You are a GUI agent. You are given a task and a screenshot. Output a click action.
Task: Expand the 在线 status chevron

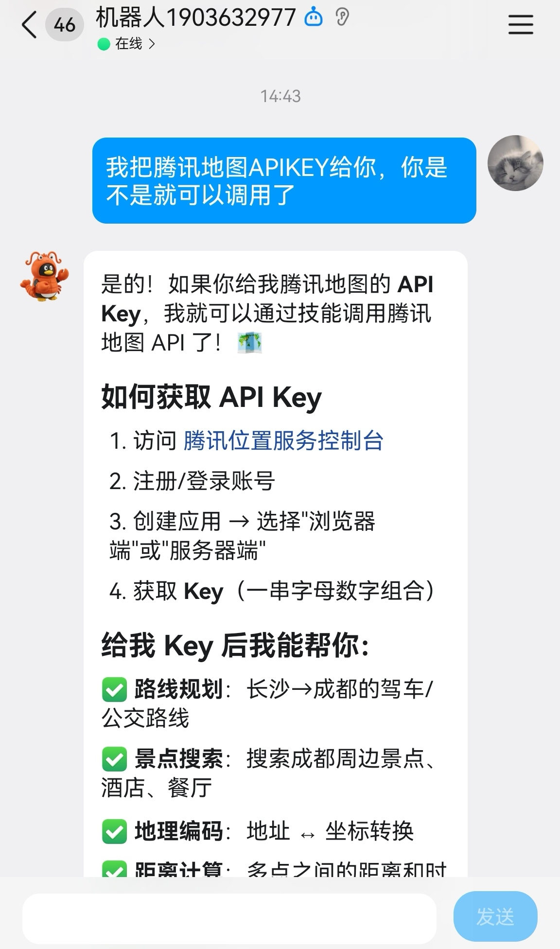(152, 44)
